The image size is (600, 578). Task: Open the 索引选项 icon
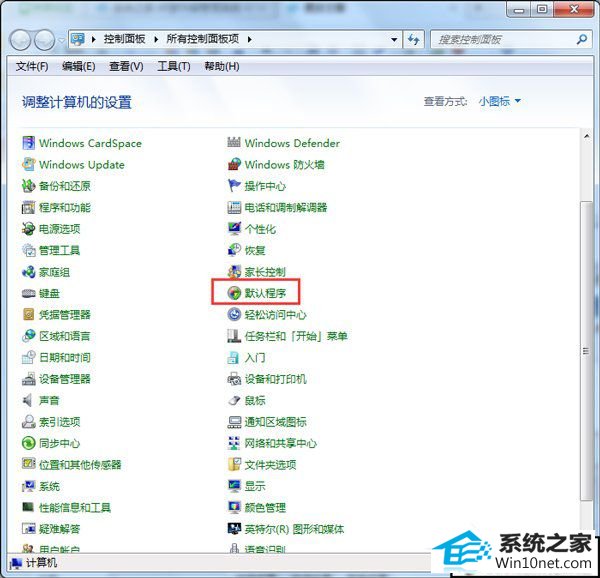(29, 422)
